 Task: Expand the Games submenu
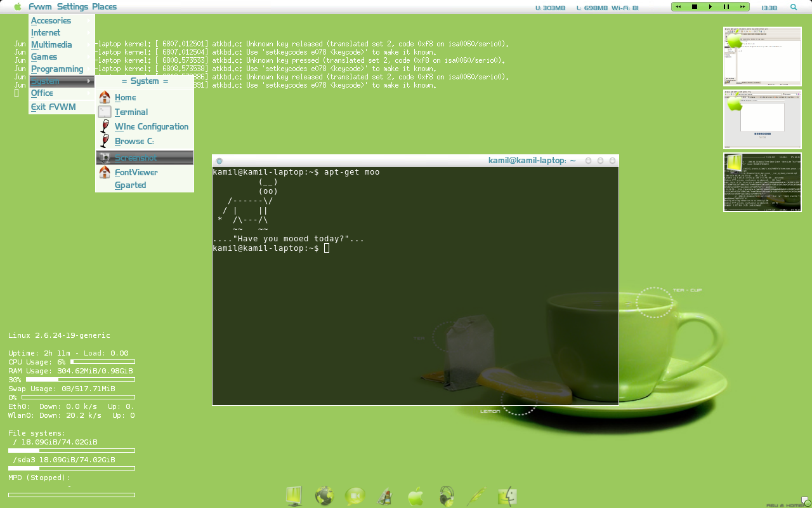62,57
